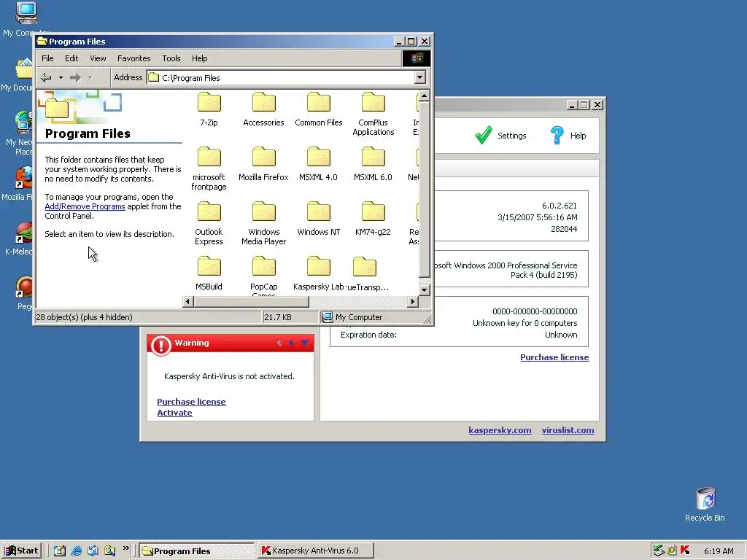This screenshot has height=560, width=747.
Task: Click the vertical scrollbar down arrow
Action: click(x=424, y=289)
